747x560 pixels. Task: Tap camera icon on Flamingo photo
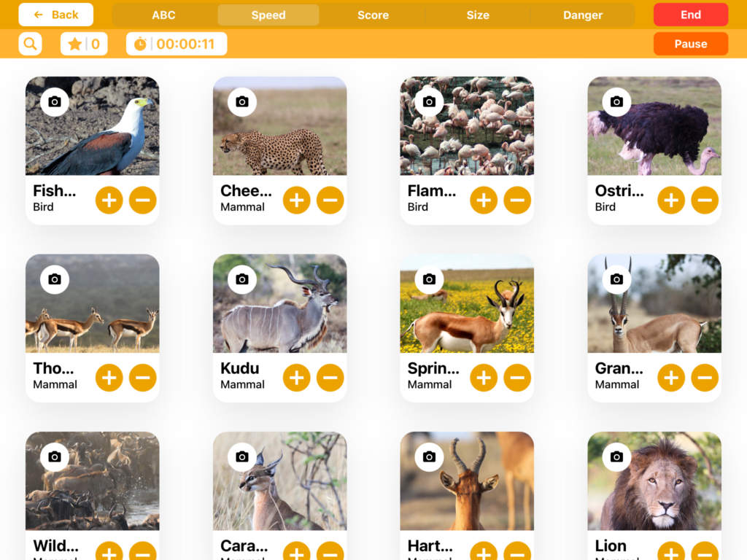(429, 101)
